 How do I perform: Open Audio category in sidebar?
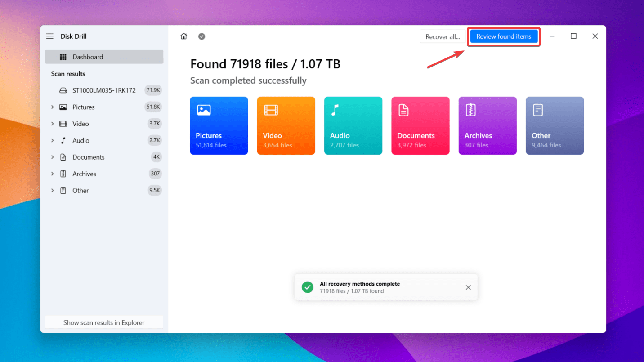[x=104, y=140]
